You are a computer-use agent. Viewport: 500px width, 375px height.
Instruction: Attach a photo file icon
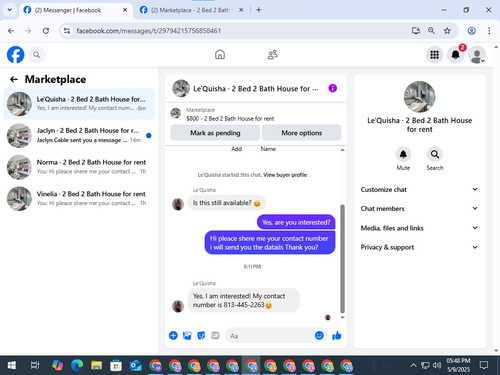(187, 335)
